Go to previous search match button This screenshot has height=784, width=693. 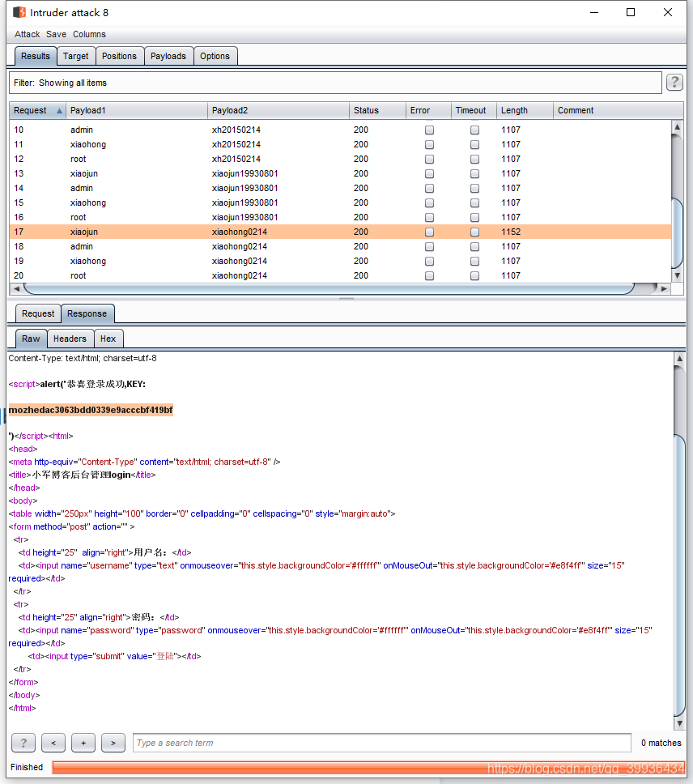[53, 743]
